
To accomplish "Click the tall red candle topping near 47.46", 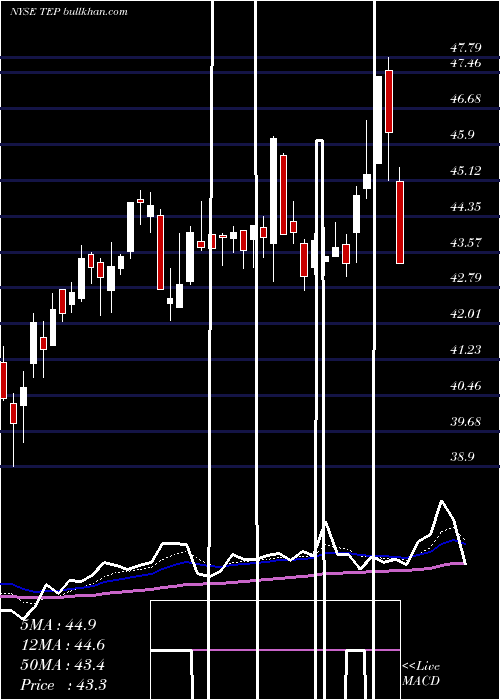I will (x=389, y=101).
